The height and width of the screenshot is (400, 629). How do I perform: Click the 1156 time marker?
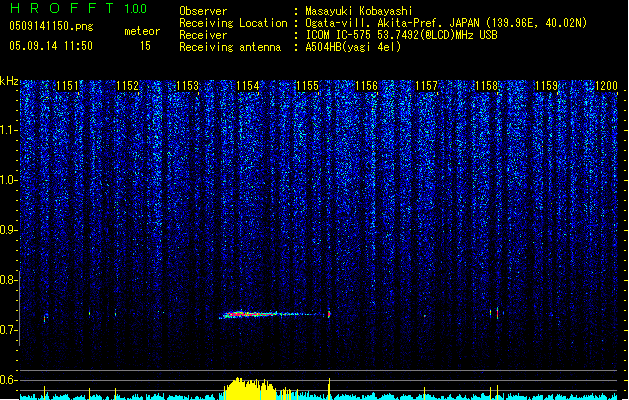367,86
